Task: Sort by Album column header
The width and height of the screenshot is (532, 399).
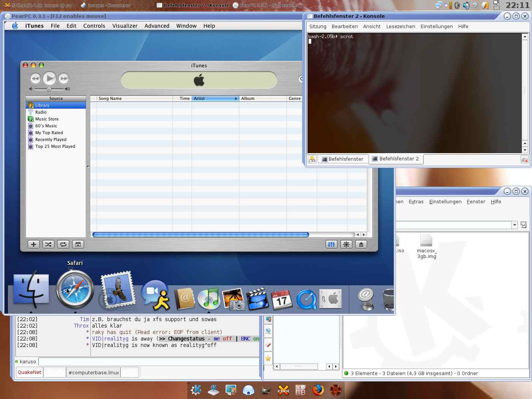Action: click(263, 98)
